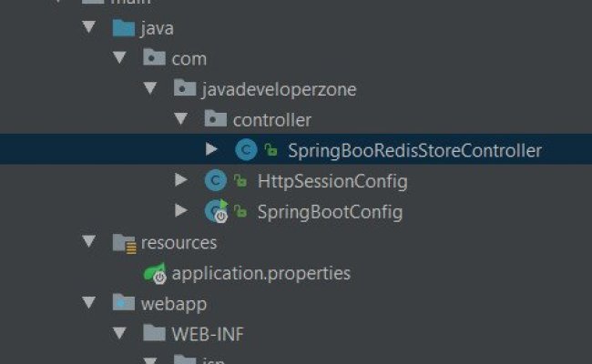Click SpringBootConfig runnable class icon
592x364 pixels.
coord(217,211)
